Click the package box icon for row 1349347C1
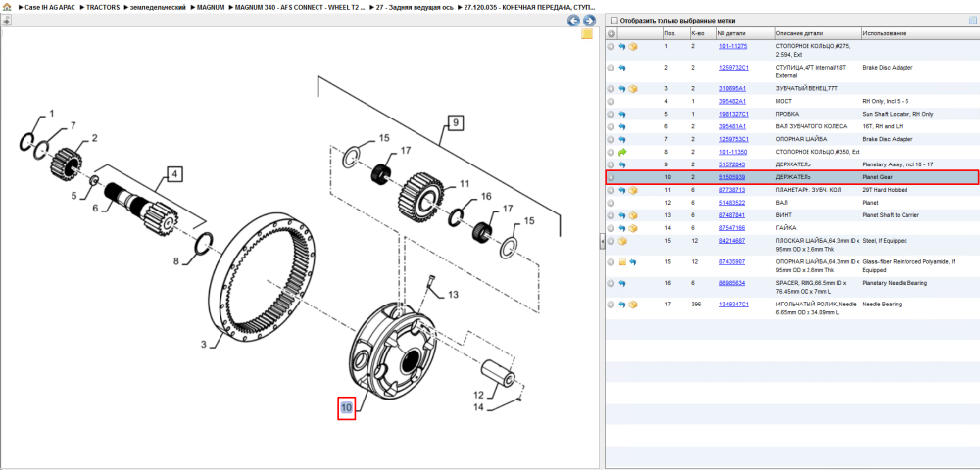The image size is (980, 470). [x=633, y=305]
